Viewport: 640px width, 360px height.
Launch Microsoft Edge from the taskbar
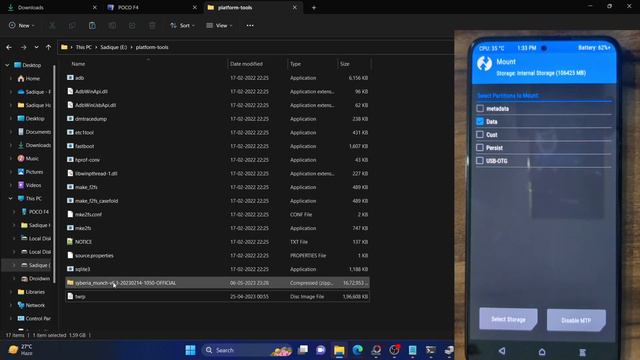[358, 350]
